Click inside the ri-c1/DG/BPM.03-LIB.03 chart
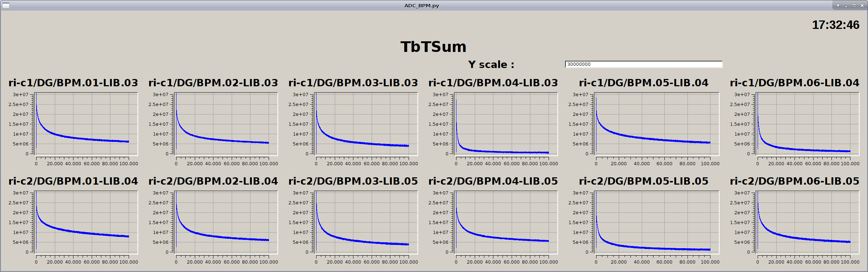The width and height of the screenshot is (868, 272). [366, 124]
